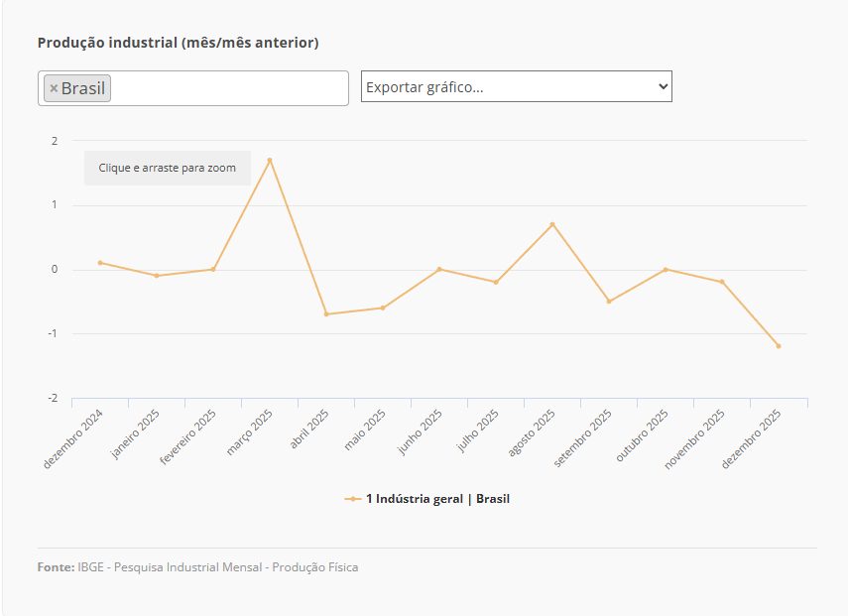Click the agosto 2025 data point
The image size is (848, 616).
[552, 224]
